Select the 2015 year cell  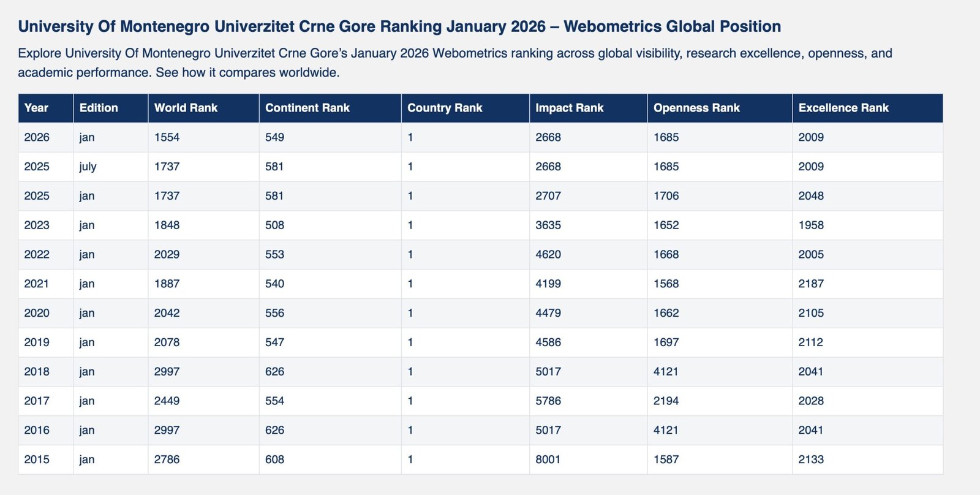pos(37,459)
